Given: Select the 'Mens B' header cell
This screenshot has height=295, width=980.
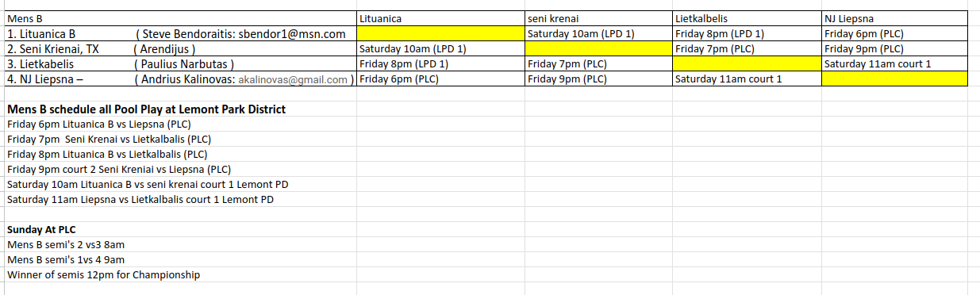Looking at the screenshot, I should (180, 18).
